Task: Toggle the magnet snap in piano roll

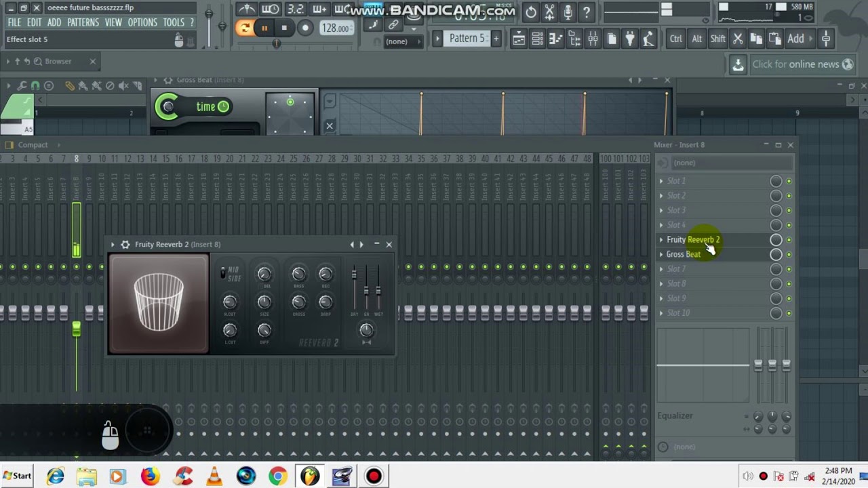Action: (35, 86)
